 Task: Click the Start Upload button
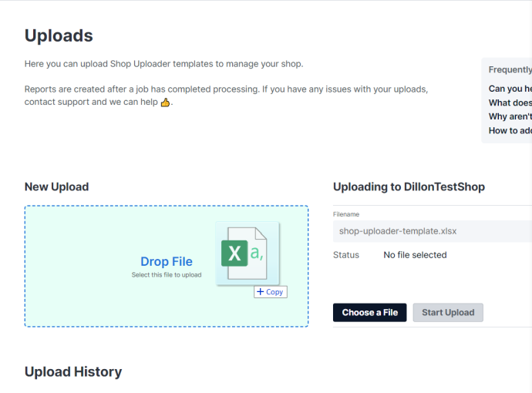coord(448,312)
